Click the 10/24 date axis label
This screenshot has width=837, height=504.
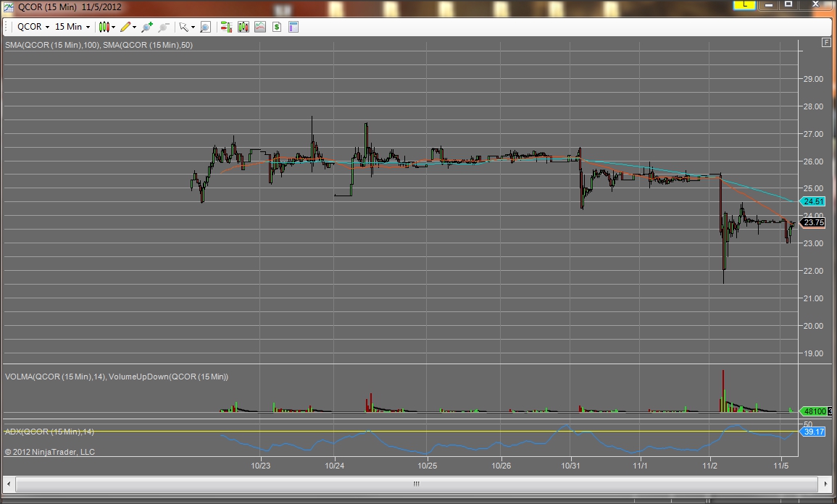click(x=335, y=466)
